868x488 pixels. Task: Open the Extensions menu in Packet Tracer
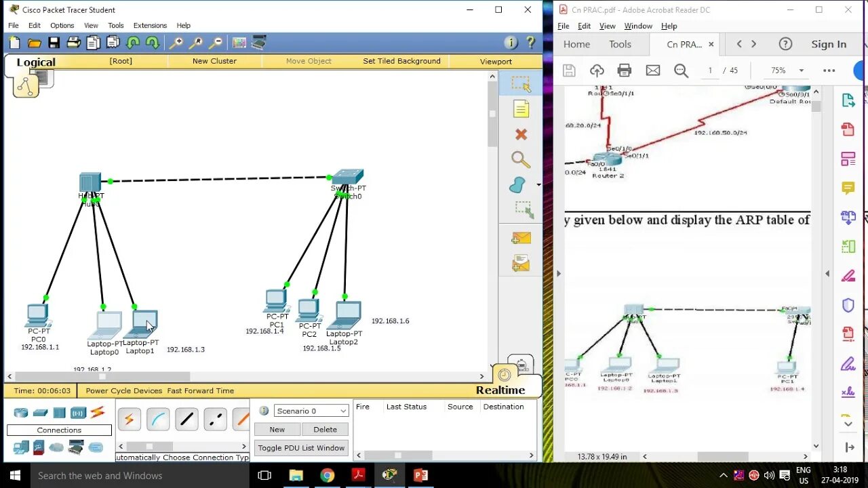click(x=150, y=25)
